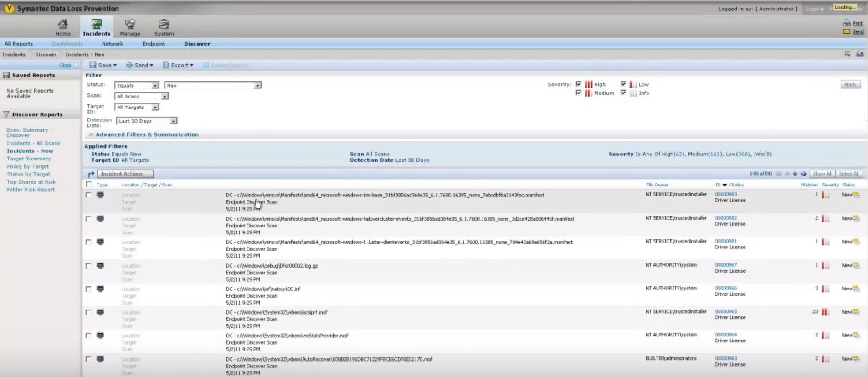This screenshot has width=868, height=377.
Task: Open the Status value 'New' dropdown
Action: 213,85
